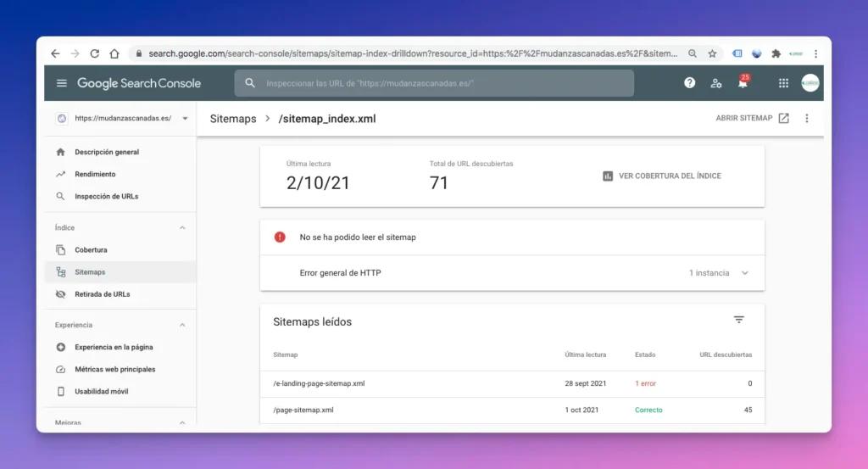868x469 pixels.
Task: Click the '28 sept 2021' date cell
Action: pyautogui.click(x=585, y=383)
